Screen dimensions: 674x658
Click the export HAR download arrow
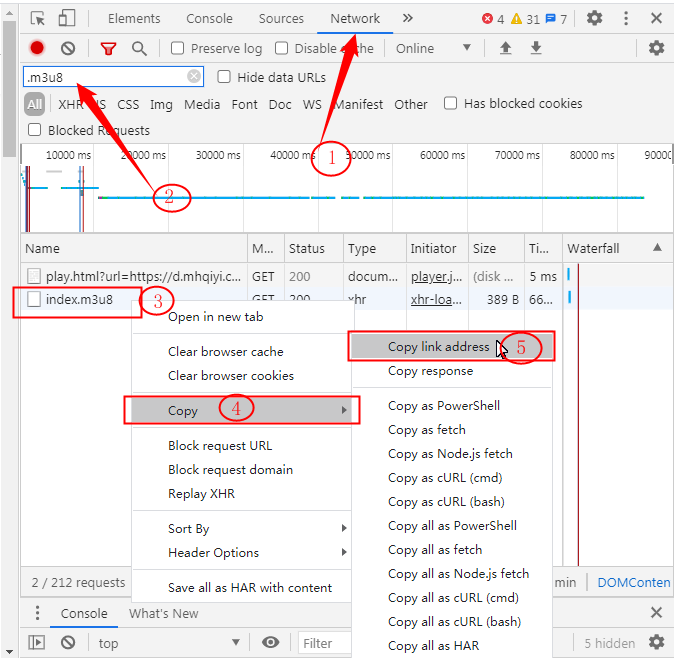click(x=536, y=48)
